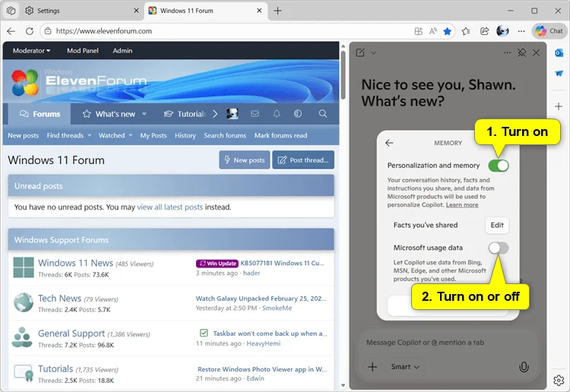Show more navigation tabs with right chevron
The image size is (570, 392).
pyautogui.click(x=215, y=114)
